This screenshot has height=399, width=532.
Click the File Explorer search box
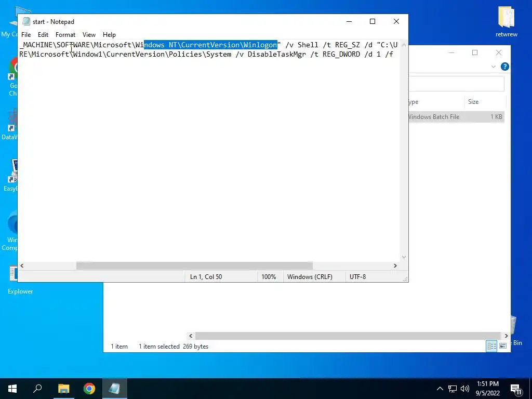click(457, 84)
